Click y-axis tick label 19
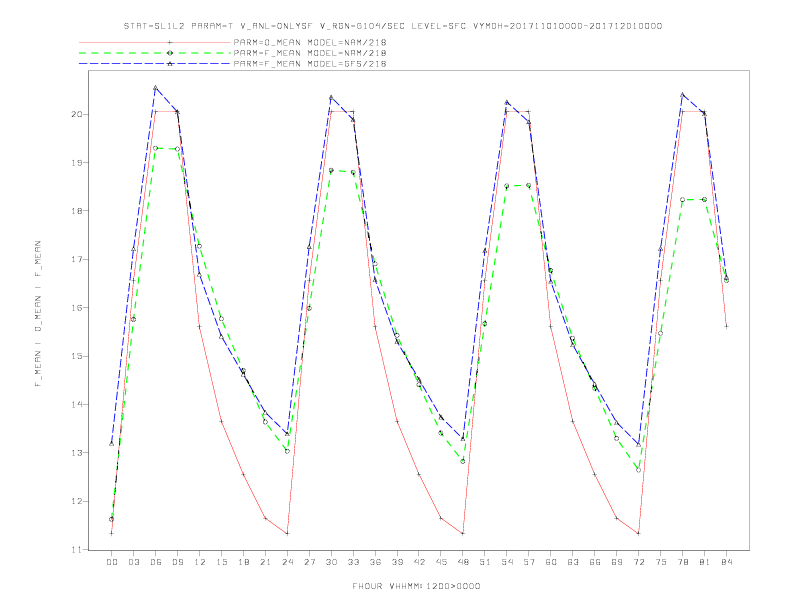This screenshot has width=792, height=612. 77,163
